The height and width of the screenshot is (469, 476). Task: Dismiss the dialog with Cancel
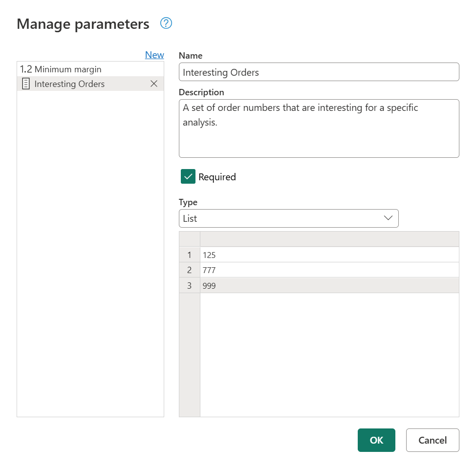point(433,440)
